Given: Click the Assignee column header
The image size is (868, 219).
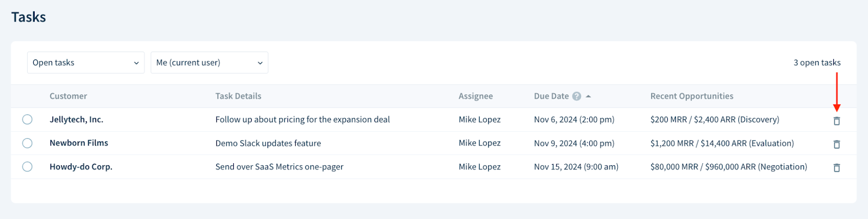Looking at the screenshot, I should click(476, 96).
